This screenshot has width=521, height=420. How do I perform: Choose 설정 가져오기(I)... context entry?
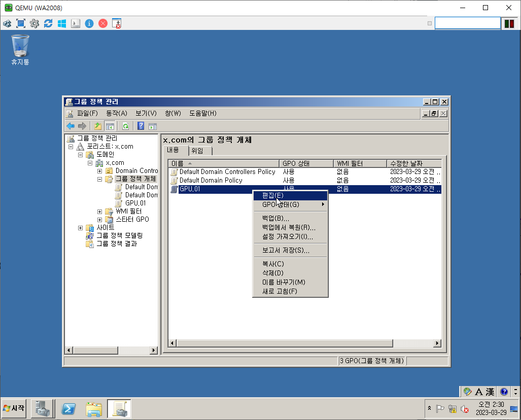click(290, 237)
